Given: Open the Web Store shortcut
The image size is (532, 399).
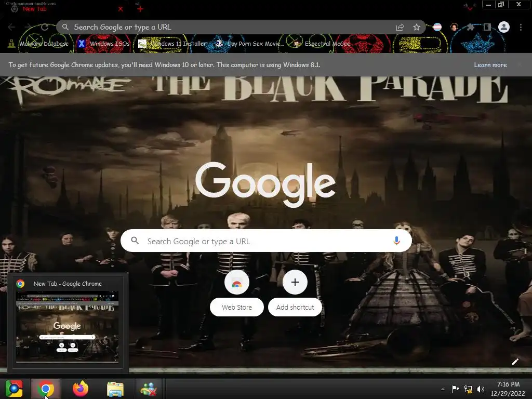Looking at the screenshot, I should tap(237, 293).
